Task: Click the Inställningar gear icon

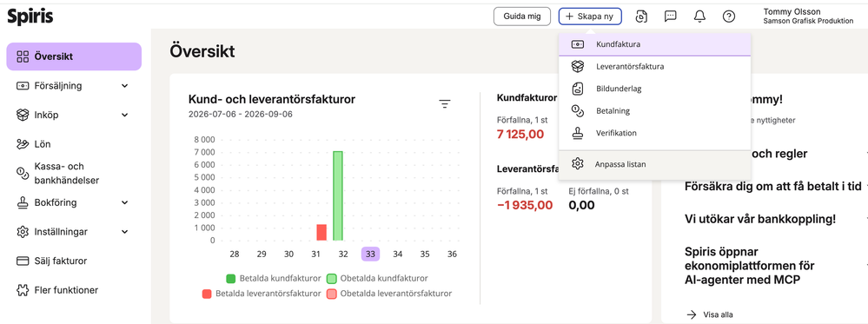Action: 23,232
